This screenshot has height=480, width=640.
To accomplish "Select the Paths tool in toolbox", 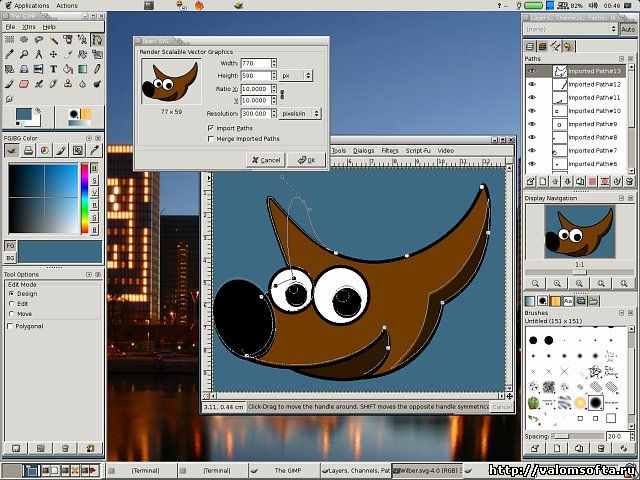I will point(97,40).
